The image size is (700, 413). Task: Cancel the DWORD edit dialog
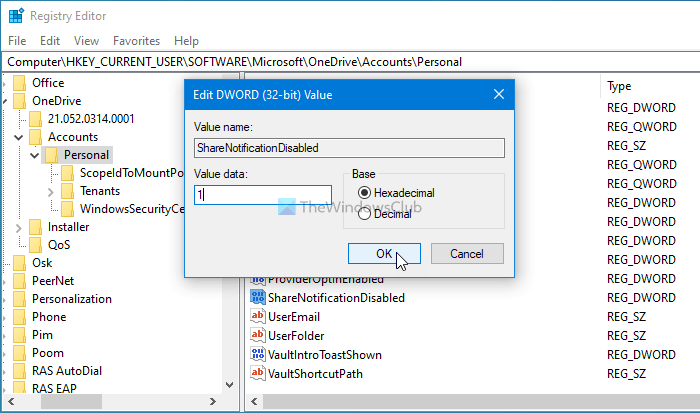tap(467, 254)
